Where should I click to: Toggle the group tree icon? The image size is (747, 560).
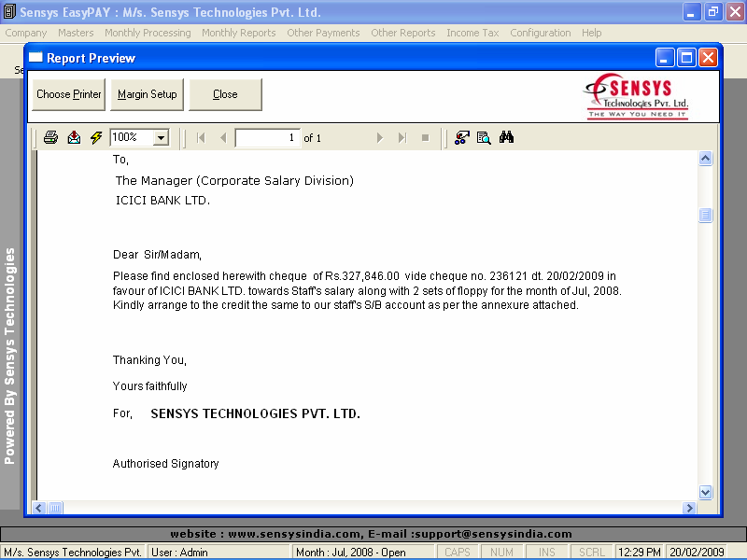pos(461,137)
